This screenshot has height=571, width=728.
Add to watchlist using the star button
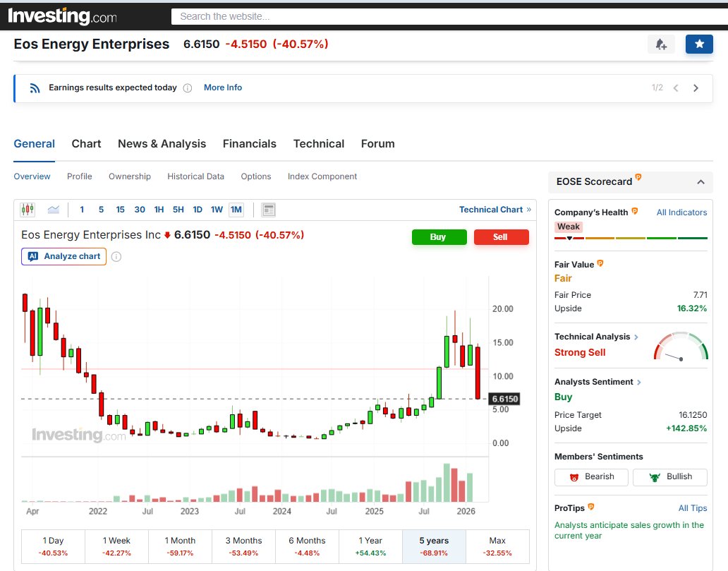tap(699, 44)
